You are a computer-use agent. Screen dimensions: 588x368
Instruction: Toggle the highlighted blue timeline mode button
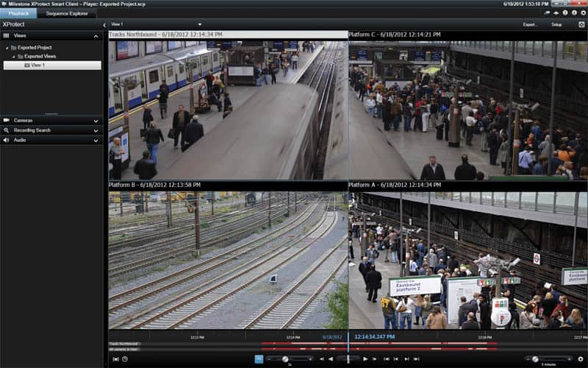[259, 358]
